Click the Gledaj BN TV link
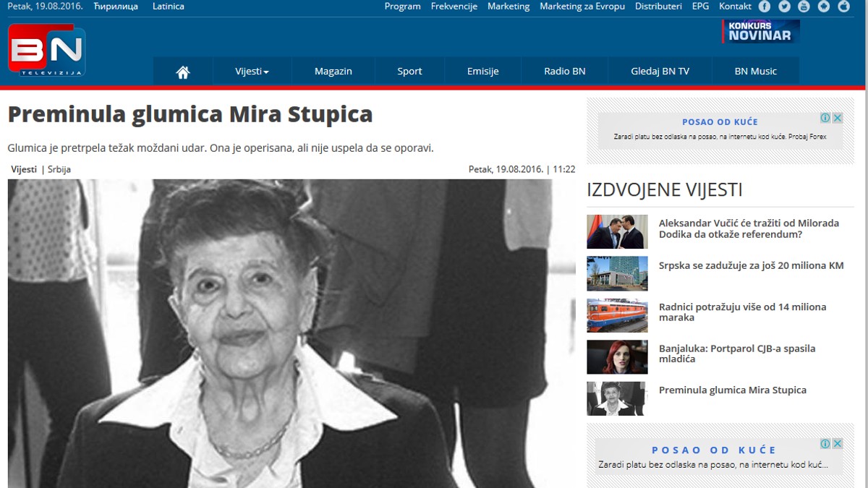This screenshot has height=488, width=868. (659, 70)
